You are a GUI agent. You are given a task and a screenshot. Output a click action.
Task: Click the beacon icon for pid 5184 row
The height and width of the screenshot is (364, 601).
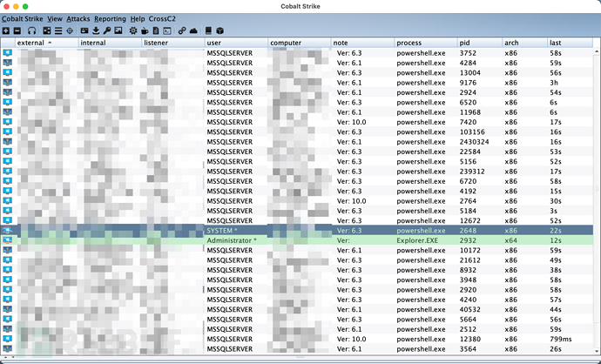click(x=7, y=211)
